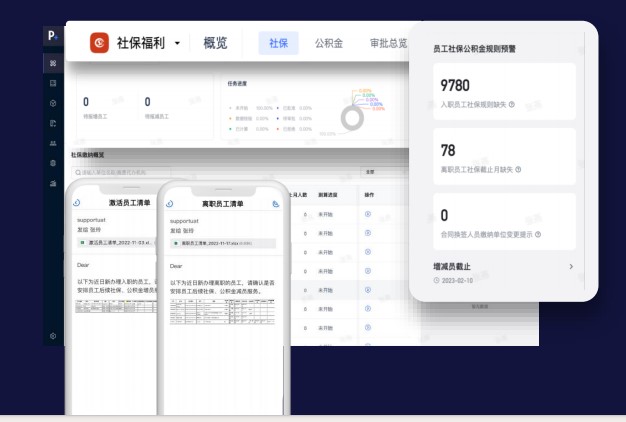Open the 审批总览 tab

(x=388, y=43)
